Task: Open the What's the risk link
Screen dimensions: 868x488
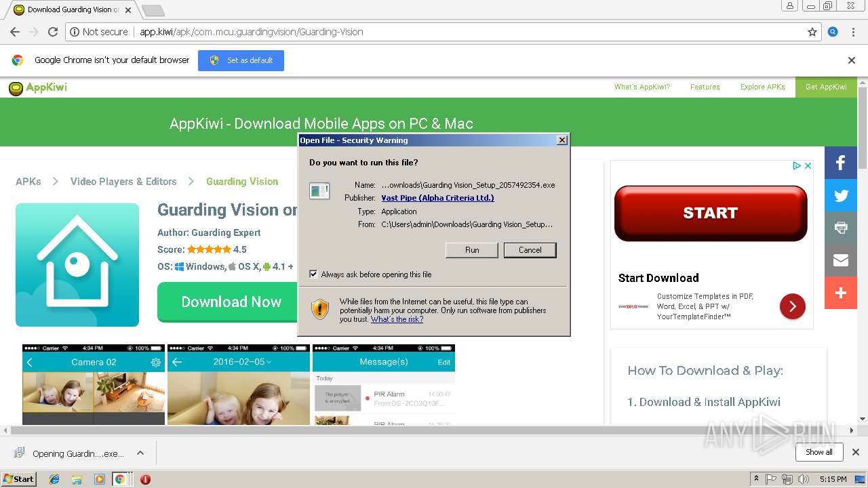Action: [397, 319]
